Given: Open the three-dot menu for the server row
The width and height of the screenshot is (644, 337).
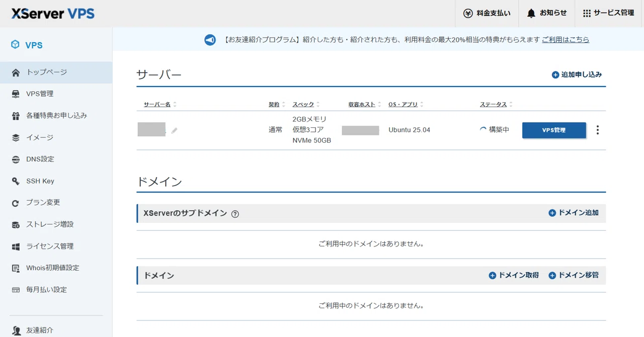Looking at the screenshot, I should [x=598, y=130].
